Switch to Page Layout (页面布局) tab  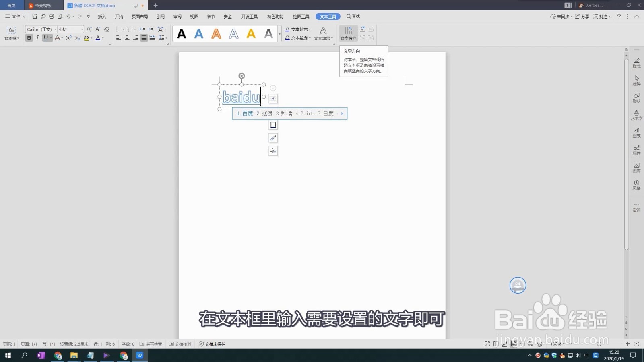(x=140, y=16)
